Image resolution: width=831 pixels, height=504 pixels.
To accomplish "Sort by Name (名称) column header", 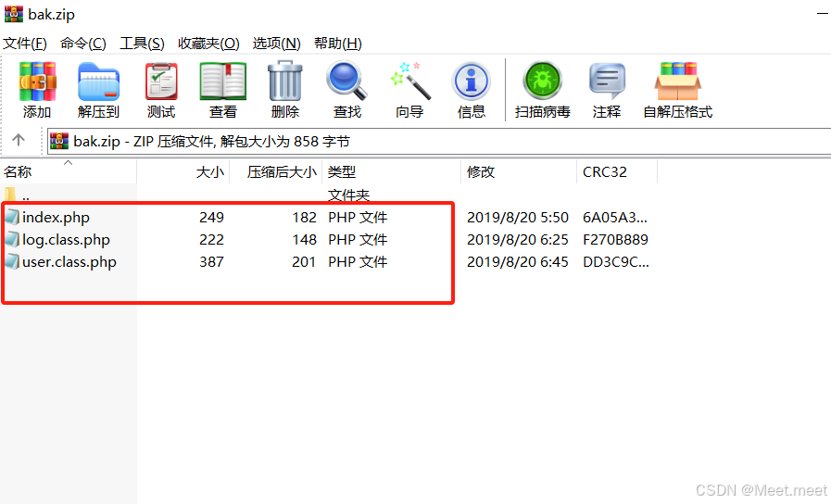I will click(69, 171).
